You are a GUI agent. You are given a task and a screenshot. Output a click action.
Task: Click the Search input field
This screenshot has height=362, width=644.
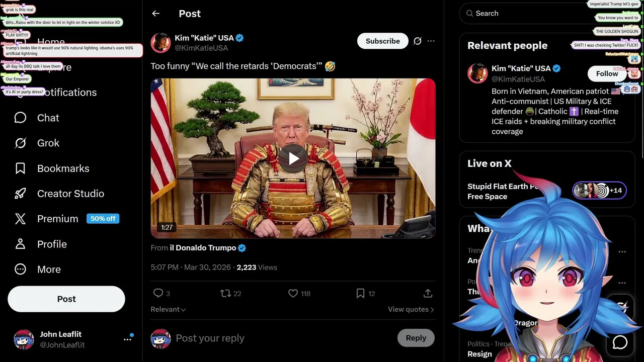pos(548,14)
